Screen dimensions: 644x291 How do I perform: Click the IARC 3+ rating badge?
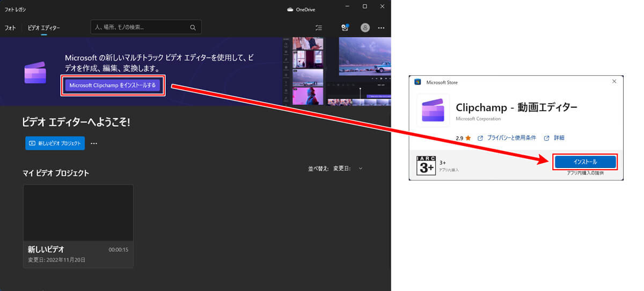point(426,165)
